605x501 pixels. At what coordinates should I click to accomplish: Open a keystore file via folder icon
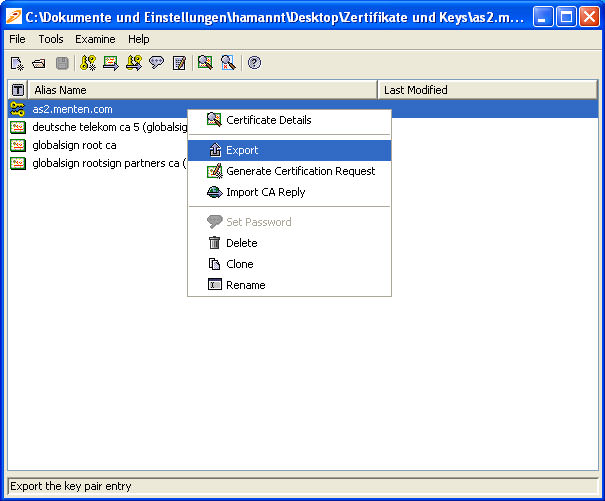pyautogui.click(x=38, y=63)
